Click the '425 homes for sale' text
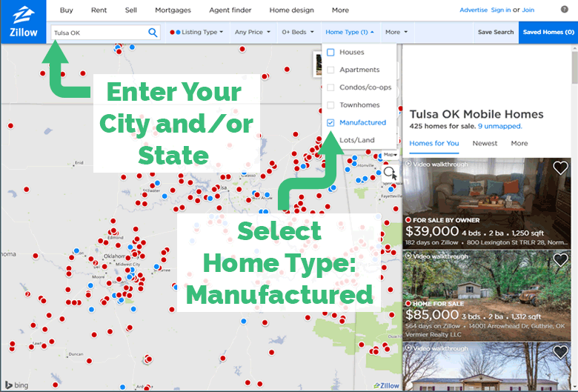Viewport: 578px width, 392px height. click(442, 126)
